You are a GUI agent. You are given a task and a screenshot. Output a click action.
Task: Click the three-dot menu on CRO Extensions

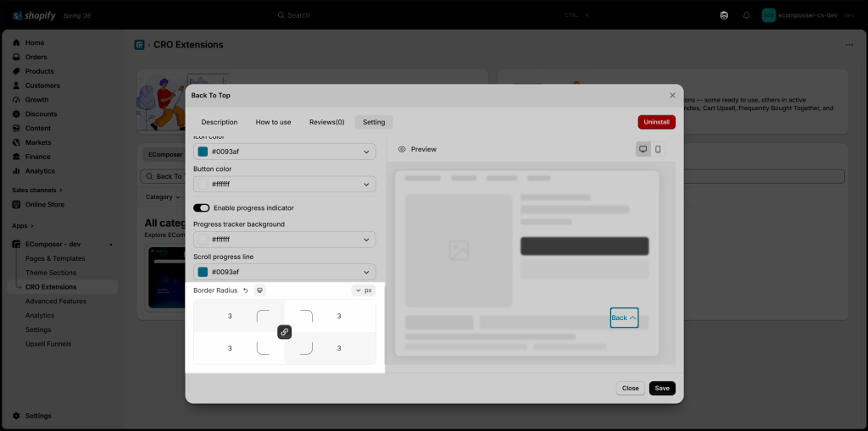coord(849,45)
